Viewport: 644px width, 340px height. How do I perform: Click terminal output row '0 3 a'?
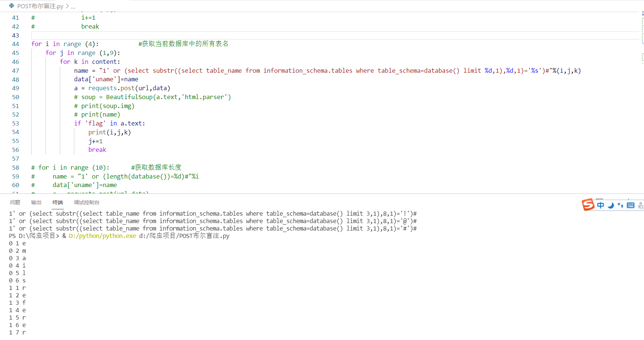17,258
